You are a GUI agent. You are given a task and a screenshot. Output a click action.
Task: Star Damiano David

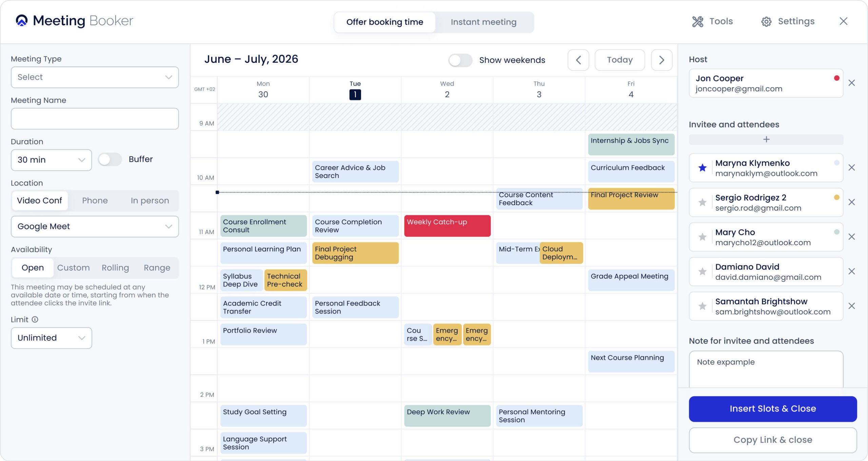[x=703, y=271]
